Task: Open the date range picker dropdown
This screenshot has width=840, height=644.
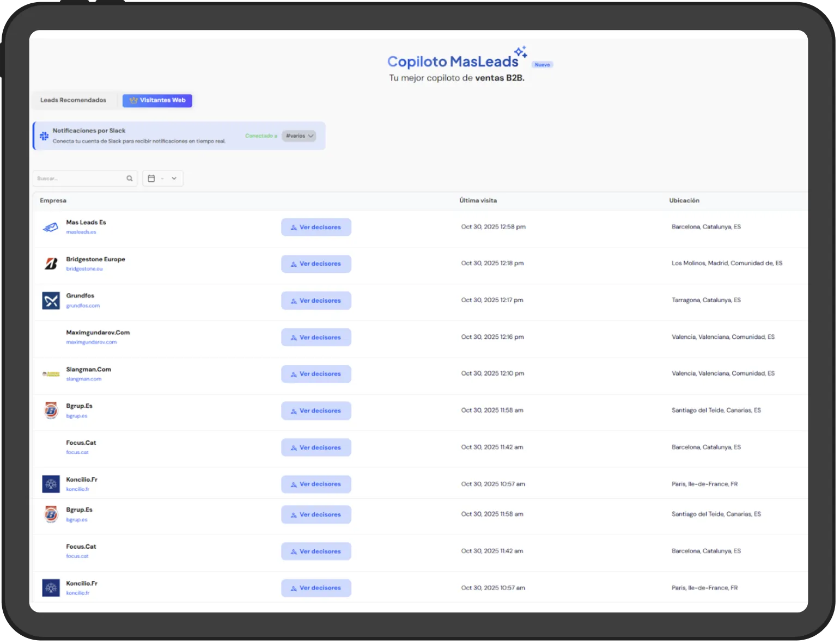Action: 163,179
